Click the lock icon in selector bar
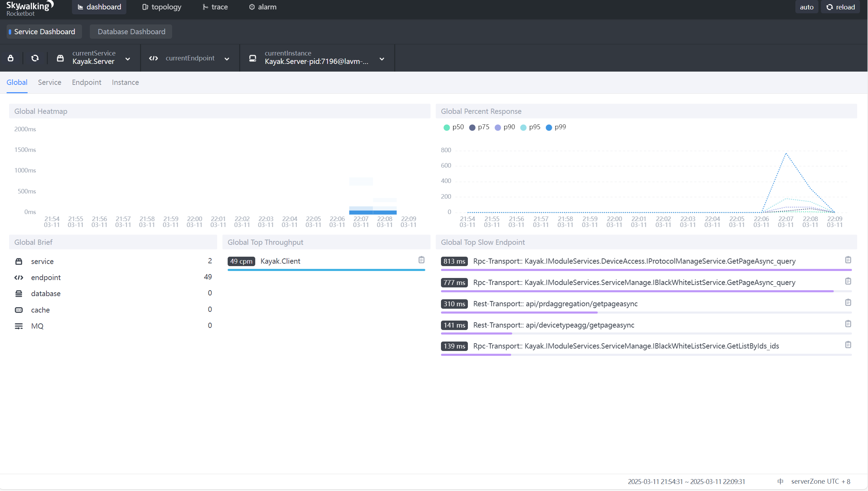868x491 pixels. 10,58
